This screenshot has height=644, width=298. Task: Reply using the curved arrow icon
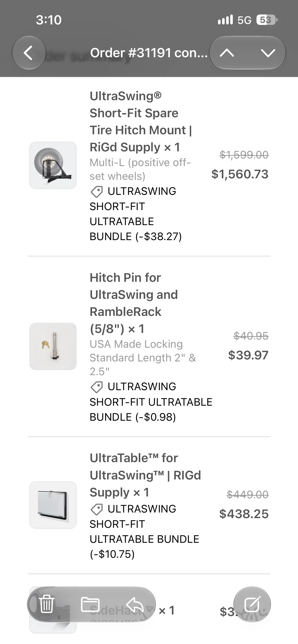pyautogui.click(x=135, y=604)
